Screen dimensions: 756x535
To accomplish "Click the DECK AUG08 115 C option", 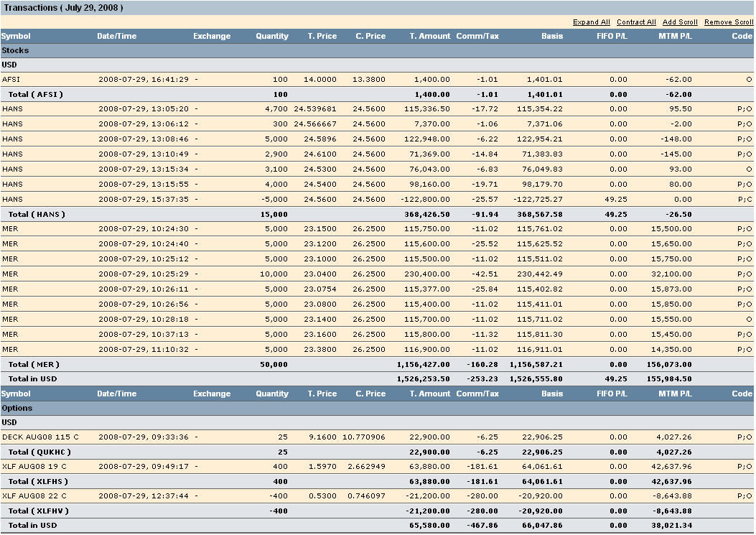I will point(40,437).
